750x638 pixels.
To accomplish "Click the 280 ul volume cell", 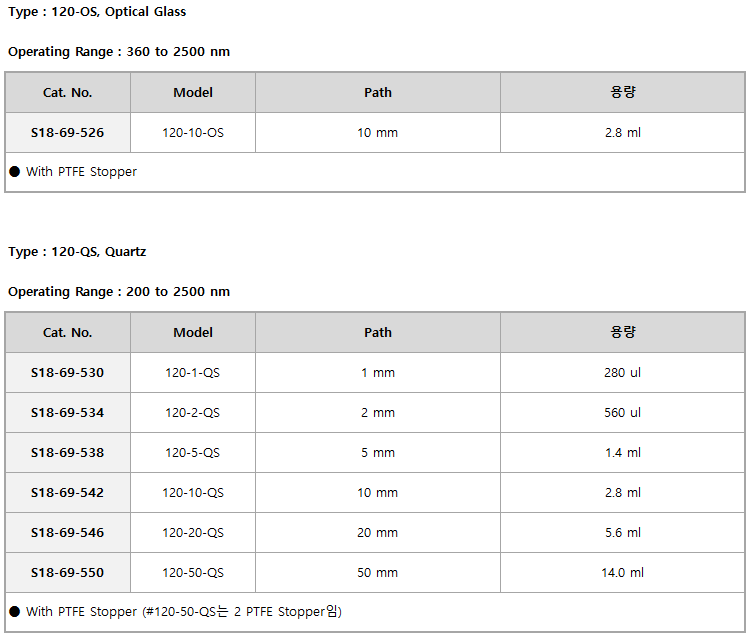I will pyautogui.click(x=622, y=372).
